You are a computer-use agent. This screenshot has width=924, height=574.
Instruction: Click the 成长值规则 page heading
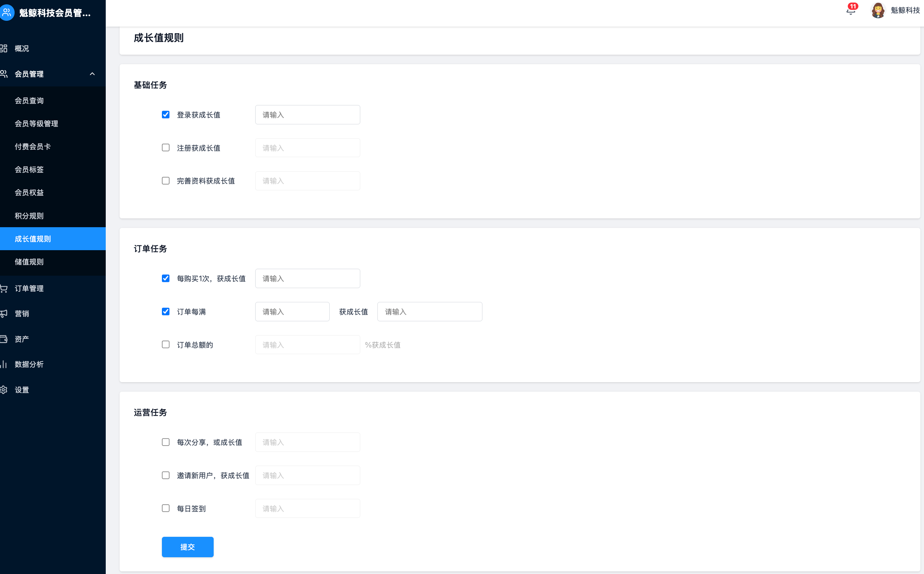(x=159, y=38)
